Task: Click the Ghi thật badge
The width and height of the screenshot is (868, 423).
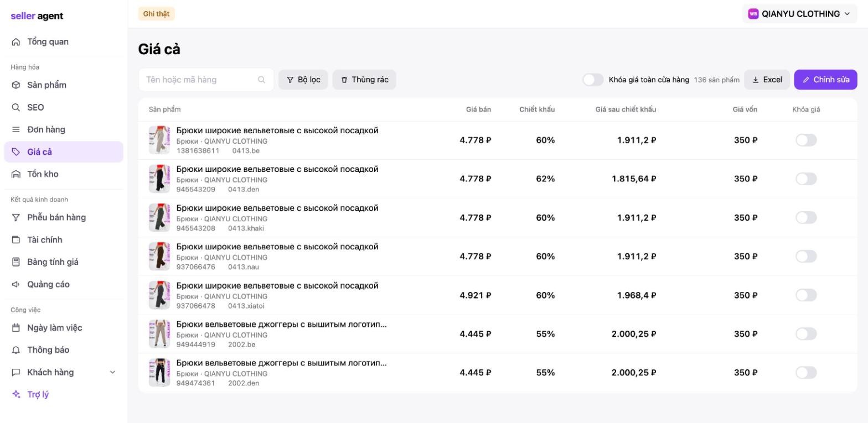Action: (156, 14)
